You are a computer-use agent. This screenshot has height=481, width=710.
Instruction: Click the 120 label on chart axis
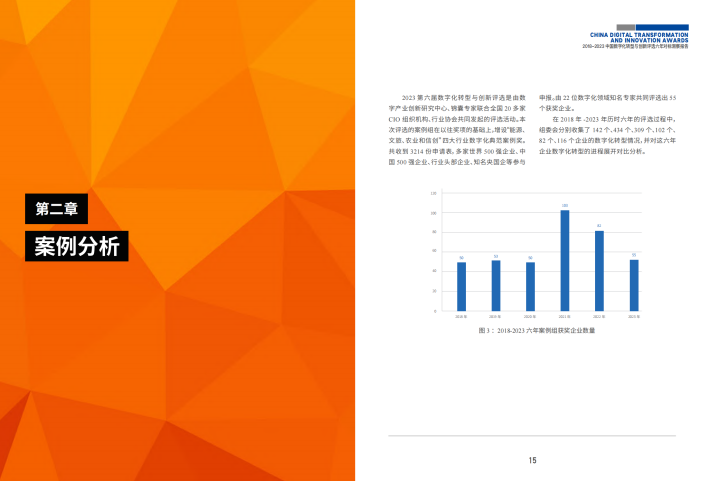click(433, 193)
